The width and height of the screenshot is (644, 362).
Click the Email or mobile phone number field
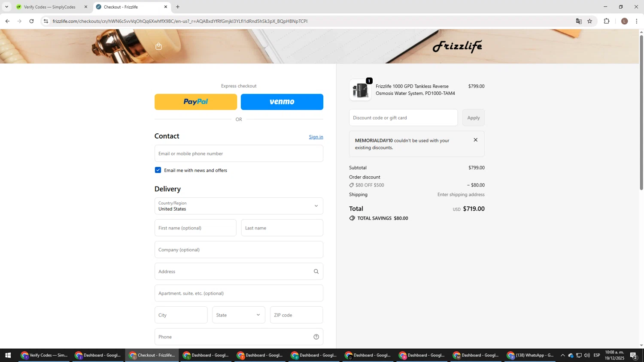pos(239,154)
